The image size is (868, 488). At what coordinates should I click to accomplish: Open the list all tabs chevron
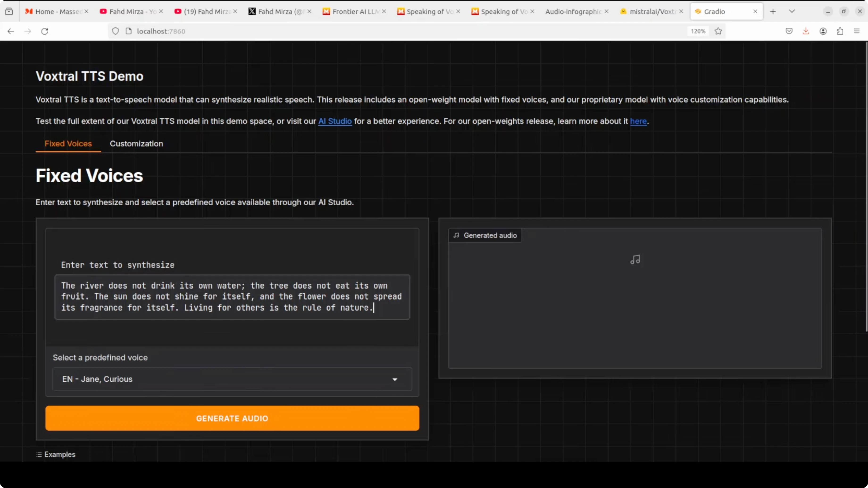pos(792,12)
